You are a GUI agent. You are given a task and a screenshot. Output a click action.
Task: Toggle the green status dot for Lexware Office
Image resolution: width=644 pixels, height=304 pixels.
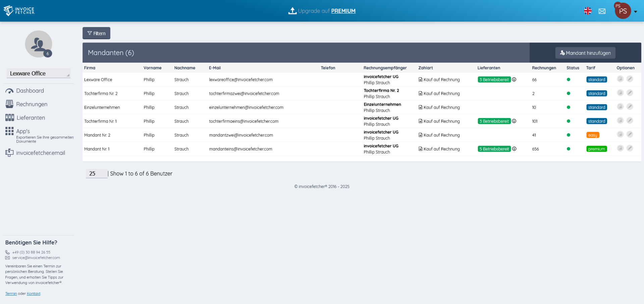[x=568, y=80]
